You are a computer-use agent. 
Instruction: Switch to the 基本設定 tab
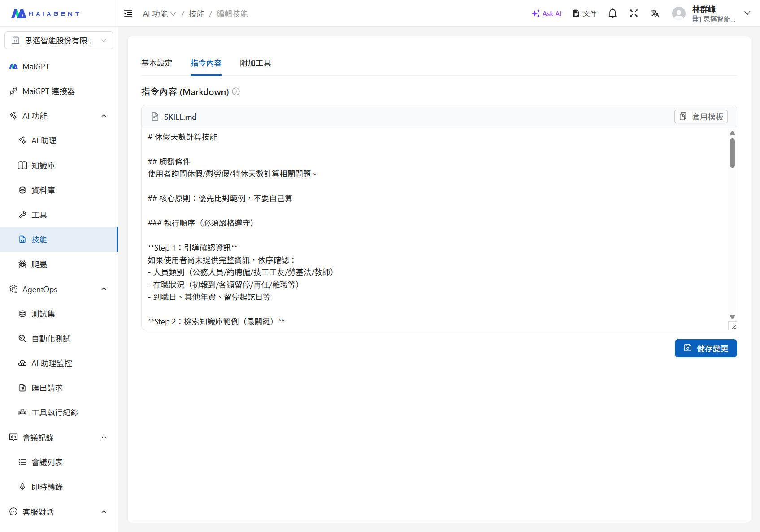[157, 63]
